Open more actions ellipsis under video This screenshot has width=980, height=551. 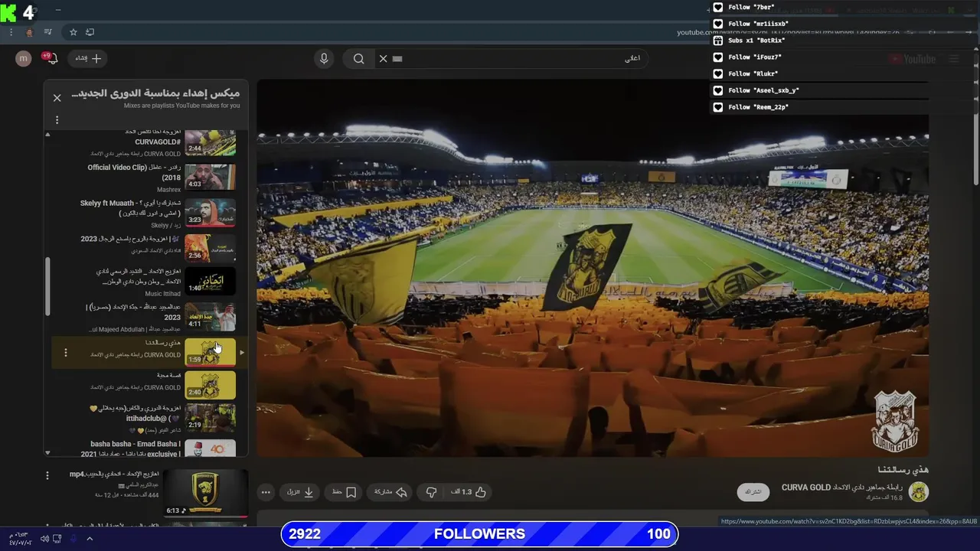266,492
